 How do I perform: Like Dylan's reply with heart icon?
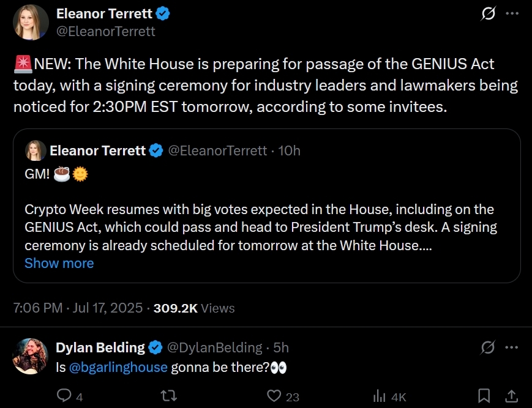tap(274, 396)
